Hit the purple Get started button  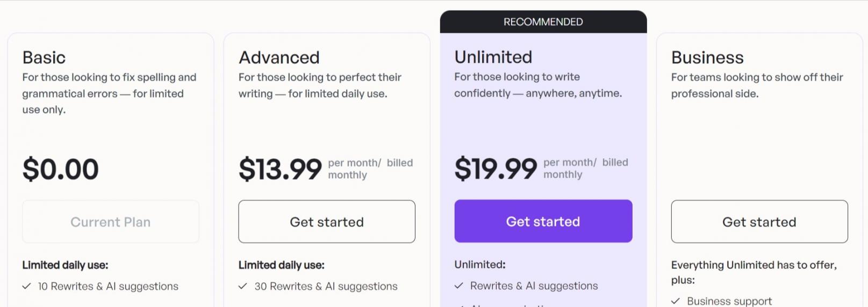pos(543,221)
